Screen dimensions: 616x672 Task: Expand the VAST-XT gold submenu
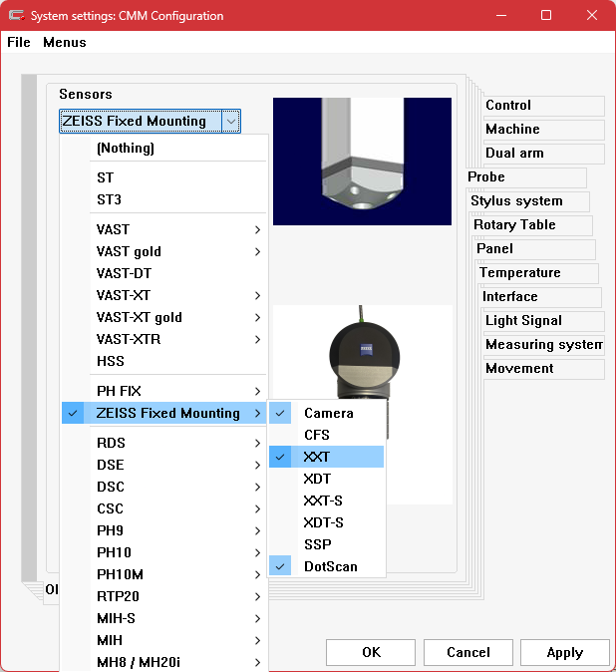click(164, 318)
